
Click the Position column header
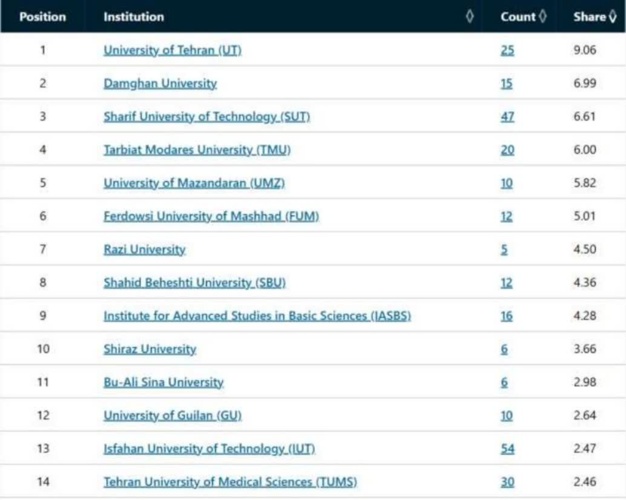coord(42,17)
